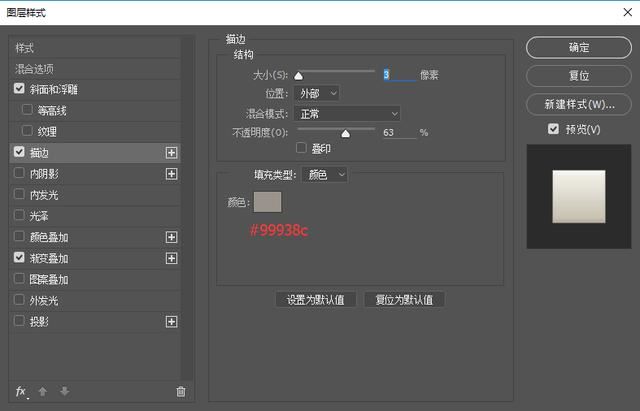640x411 pixels.
Task: Click the 大小 pixel value field
Action: tap(400, 75)
